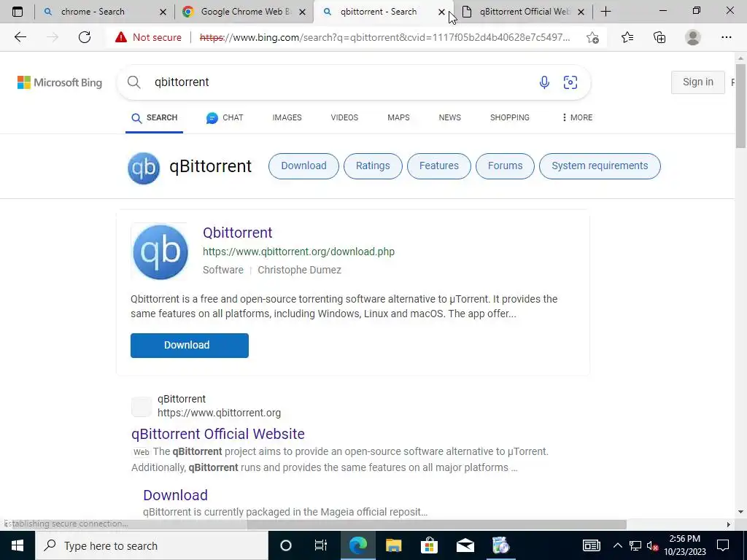Click the https://www.qbittorrent.org site address
Viewport: 747px width, 560px height.
tap(219, 413)
